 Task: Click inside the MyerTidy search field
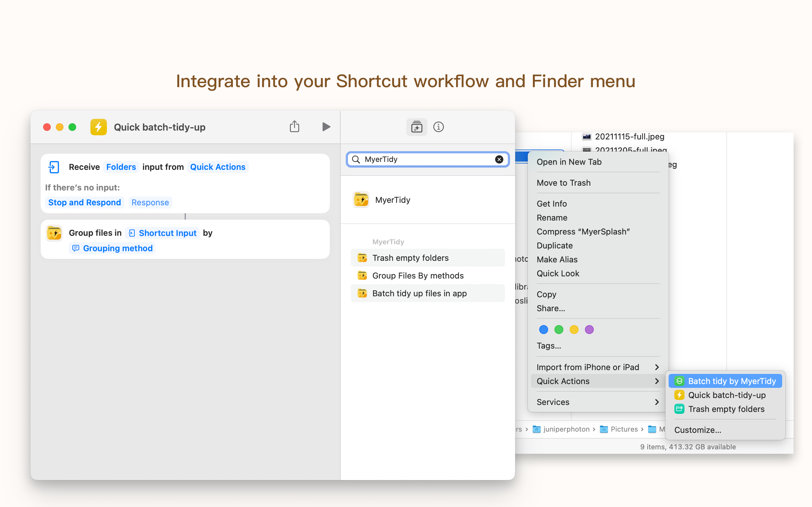tap(426, 159)
